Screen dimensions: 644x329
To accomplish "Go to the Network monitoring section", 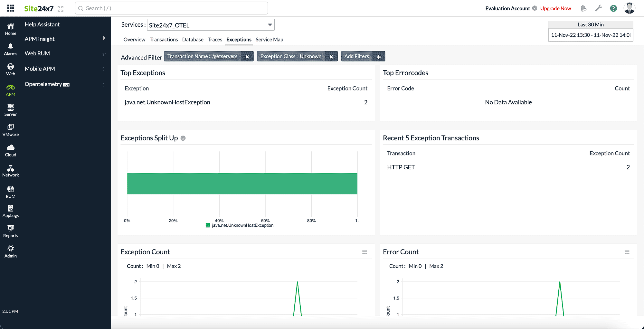I will 11,170.
